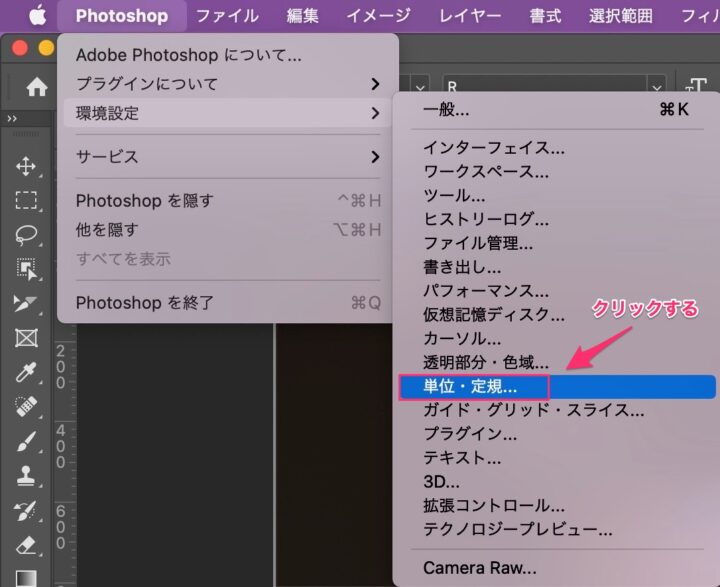Open 拡張コントロール preferences
This screenshot has width=720, height=587.
[557, 506]
